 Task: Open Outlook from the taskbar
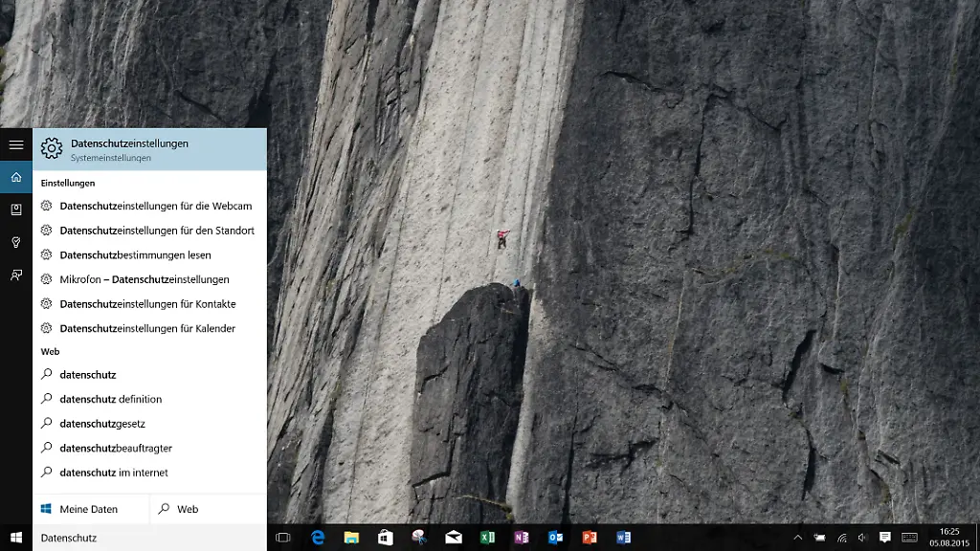[x=555, y=538]
